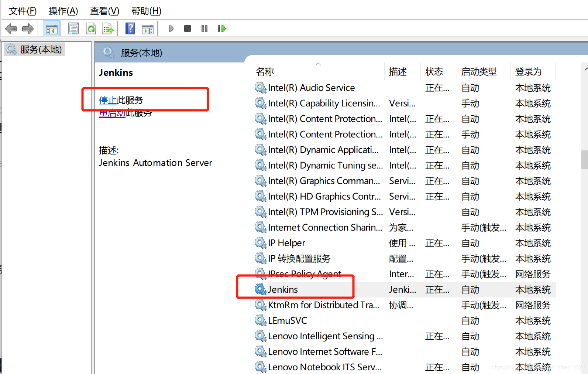Click the gear icon beside IP Helper
Screen dimensions: 588x374
click(260, 243)
